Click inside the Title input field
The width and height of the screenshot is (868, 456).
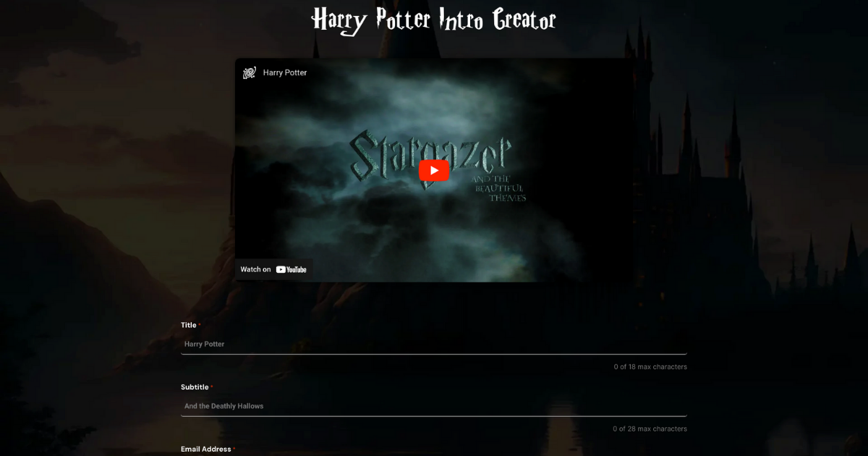[434, 344]
